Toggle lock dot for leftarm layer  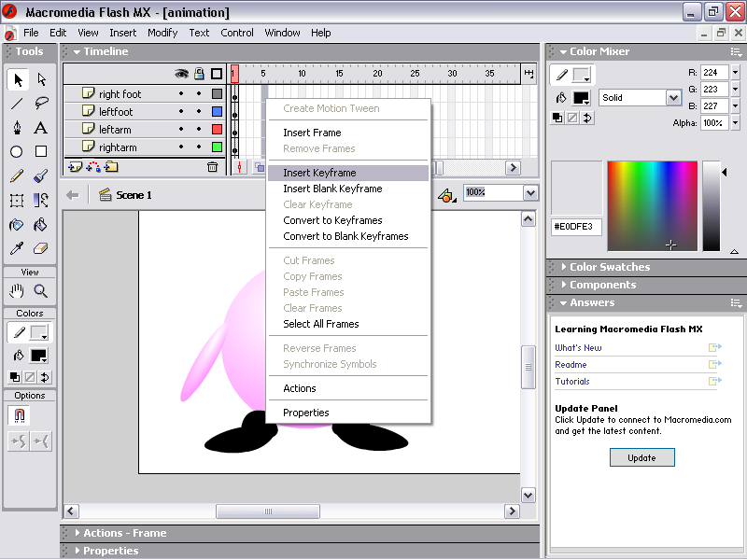[199, 130]
